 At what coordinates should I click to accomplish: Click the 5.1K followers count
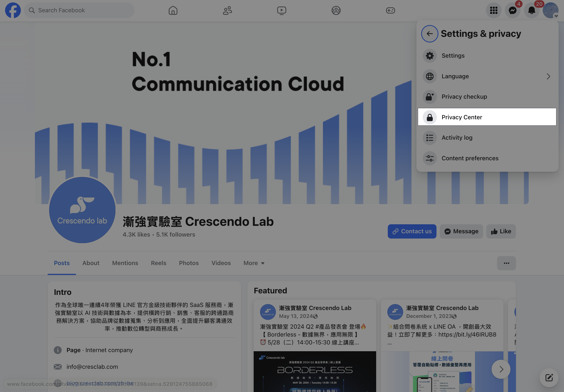(x=176, y=235)
